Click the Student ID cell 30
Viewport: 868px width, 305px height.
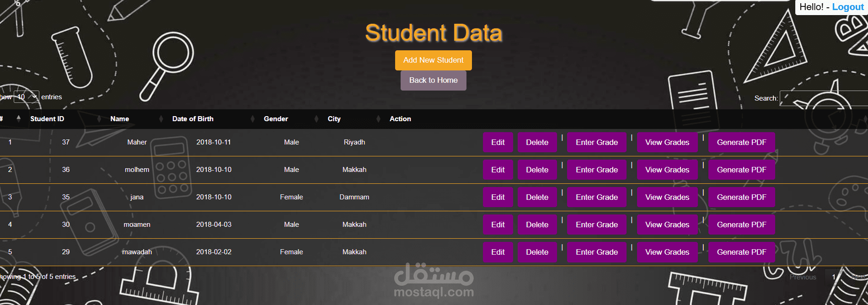point(66,225)
